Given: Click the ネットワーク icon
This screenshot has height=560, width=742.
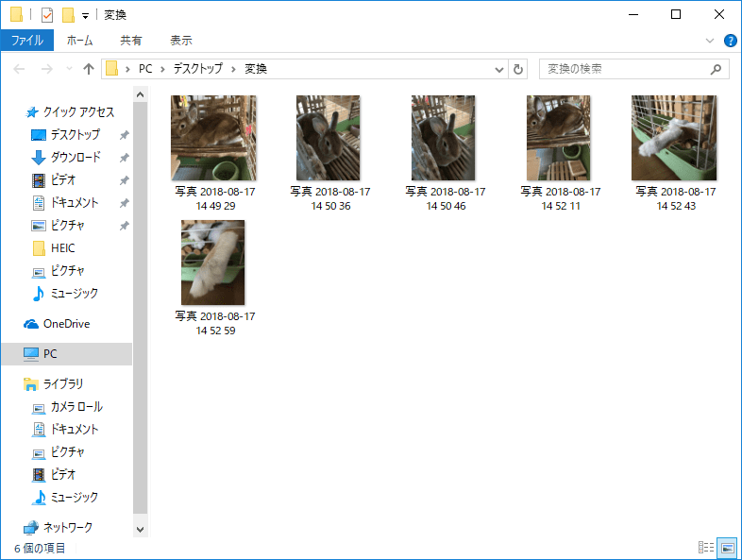Looking at the screenshot, I should [x=31, y=527].
